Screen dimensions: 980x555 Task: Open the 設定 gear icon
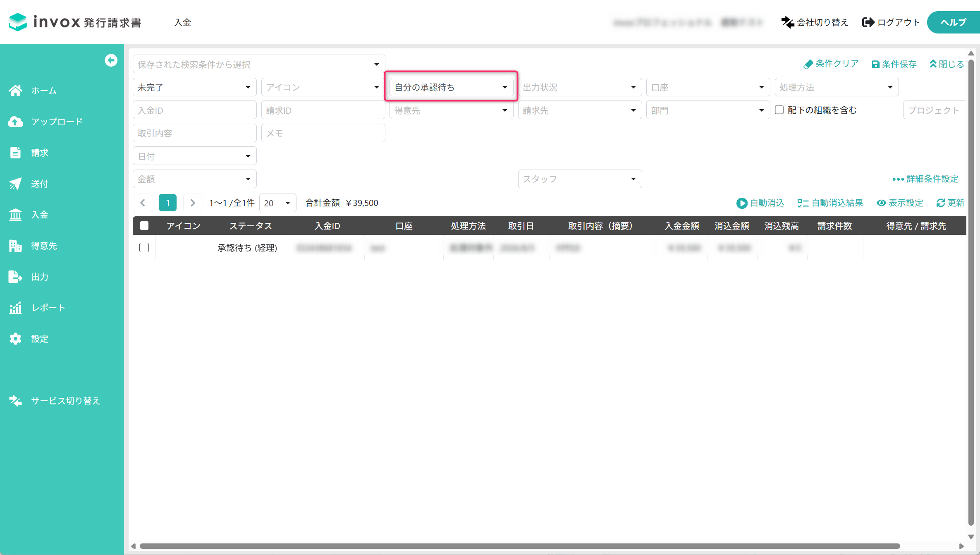point(16,339)
